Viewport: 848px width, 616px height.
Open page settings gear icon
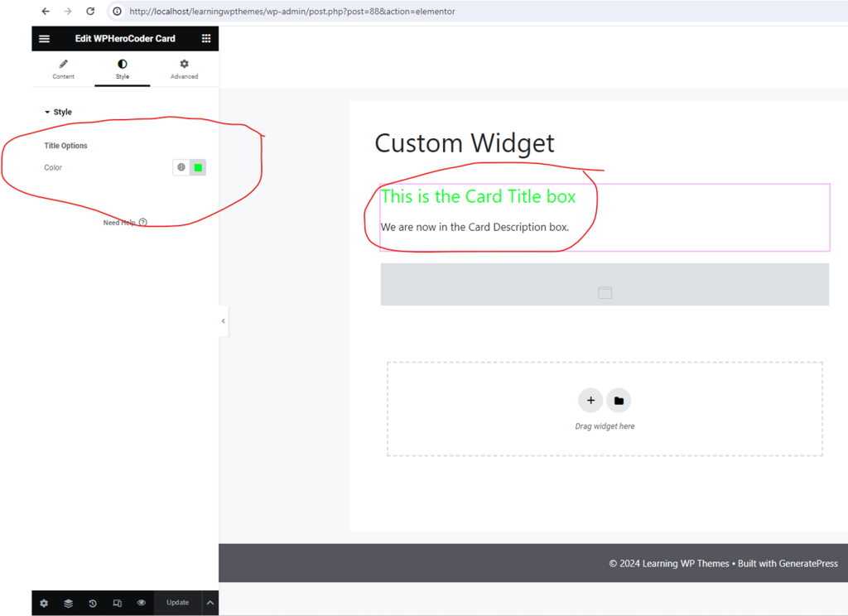click(44, 604)
